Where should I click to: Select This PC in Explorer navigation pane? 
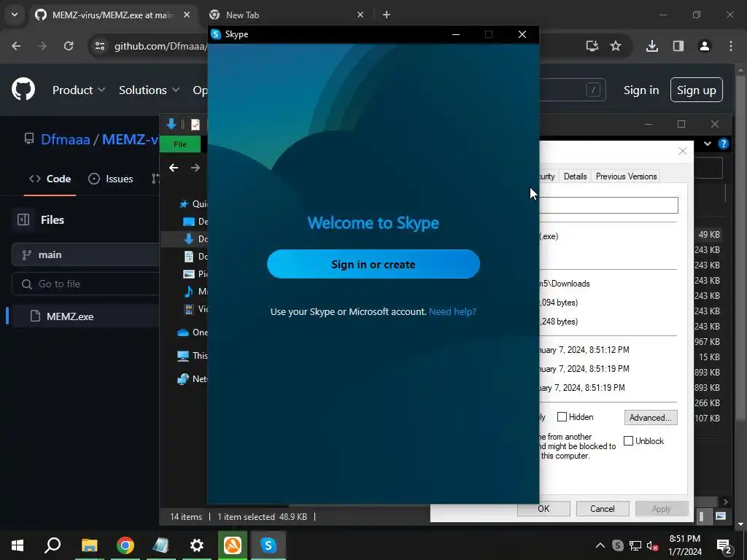coord(192,356)
